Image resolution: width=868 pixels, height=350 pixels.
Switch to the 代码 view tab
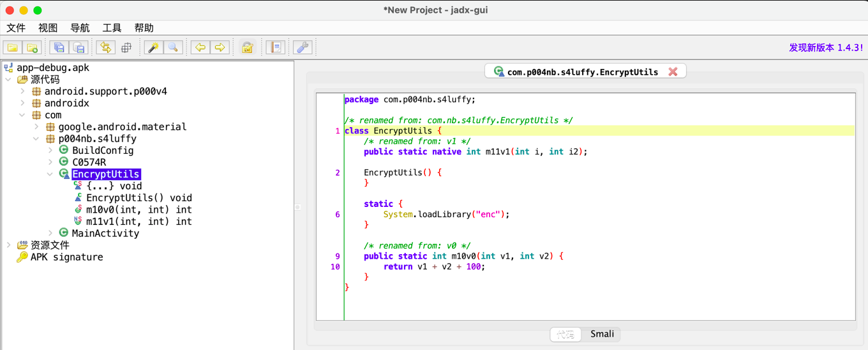coord(565,334)
